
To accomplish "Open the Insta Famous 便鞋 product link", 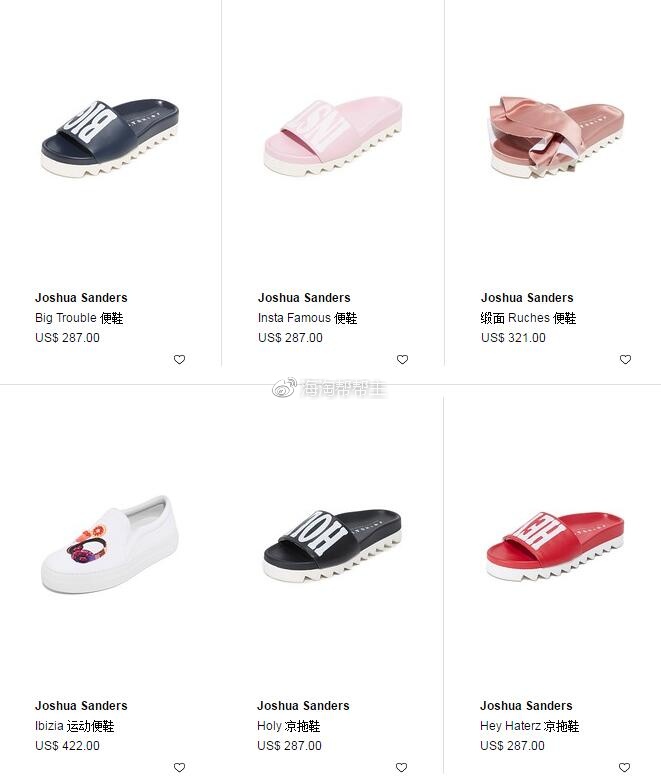I will [x=307, y=318].
